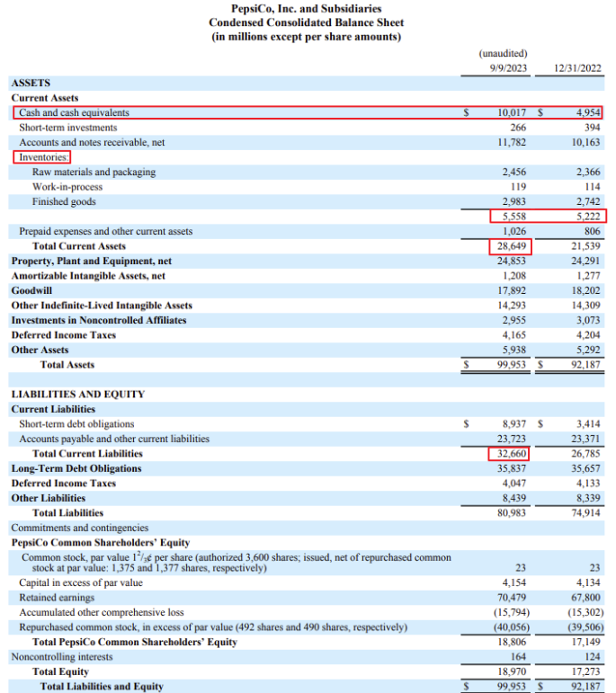Image resolution: width=616 pixels, height=693 pixels.
Task: Click the 'Total Current Liabilities' label
Action: [87, 453]
